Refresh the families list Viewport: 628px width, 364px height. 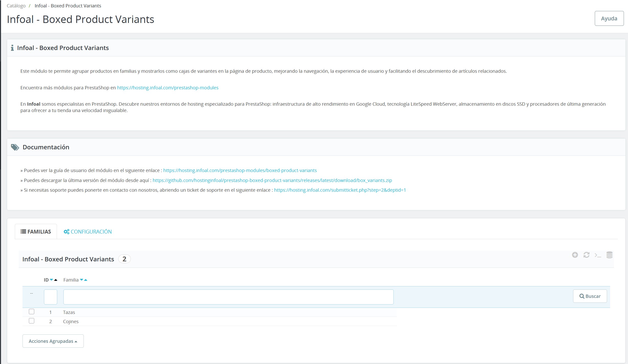tap(586, 255)
